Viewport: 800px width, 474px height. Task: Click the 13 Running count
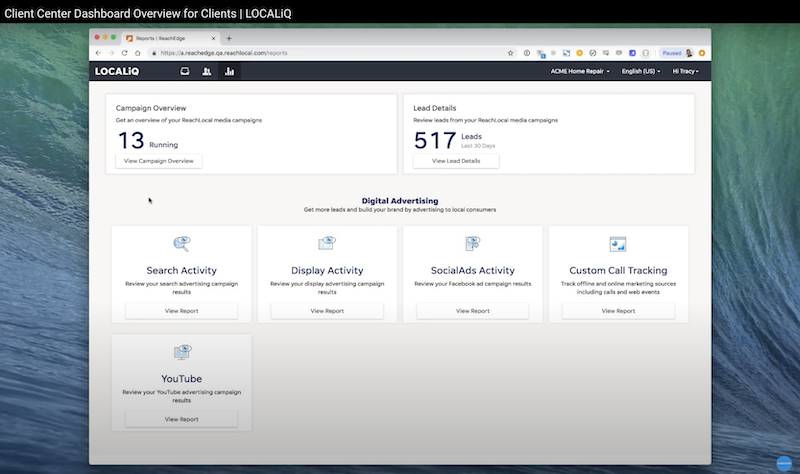(148, 140)
